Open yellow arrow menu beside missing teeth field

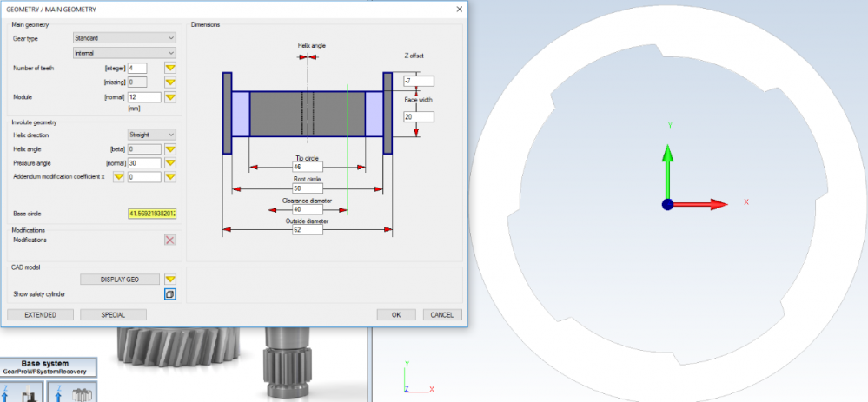(170, 82)
